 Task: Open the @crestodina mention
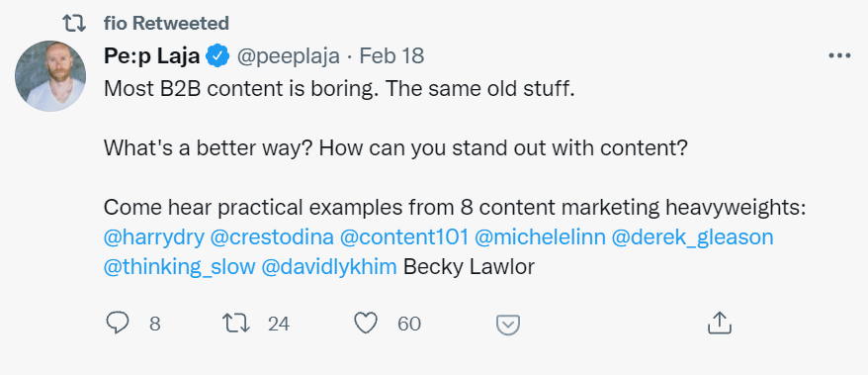(272, 237)
